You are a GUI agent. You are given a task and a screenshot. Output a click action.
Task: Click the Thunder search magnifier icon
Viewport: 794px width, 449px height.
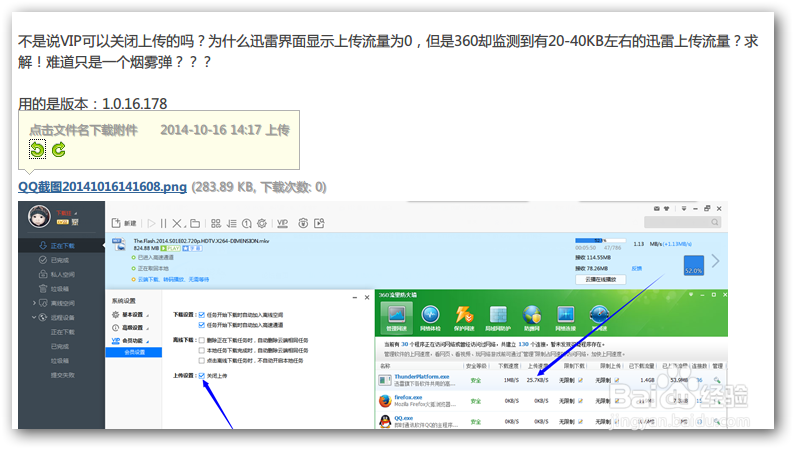[x=714, y=222]
